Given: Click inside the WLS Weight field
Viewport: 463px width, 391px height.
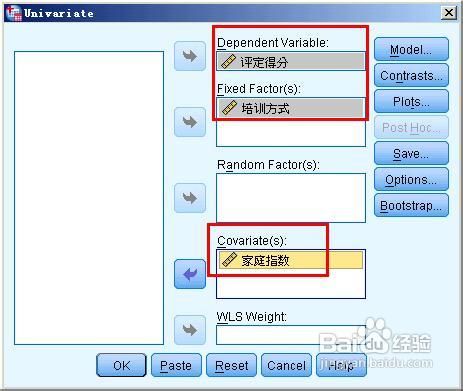Looking at the screenshot, I should pyautogui.click(x=291, y=335).
